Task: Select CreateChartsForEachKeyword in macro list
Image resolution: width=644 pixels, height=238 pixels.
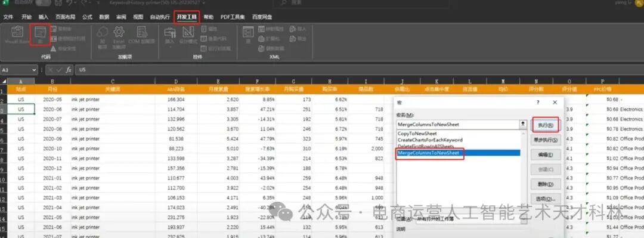Action: point(430,140)
